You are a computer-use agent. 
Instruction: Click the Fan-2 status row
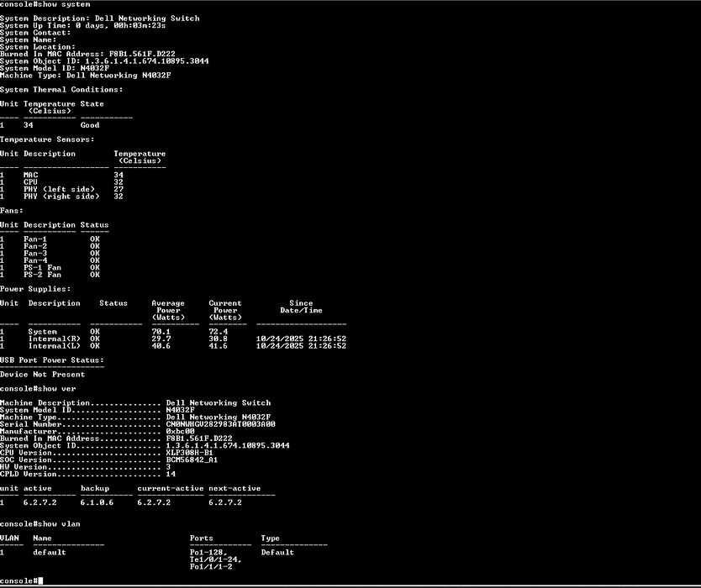[x=50, y=246]
